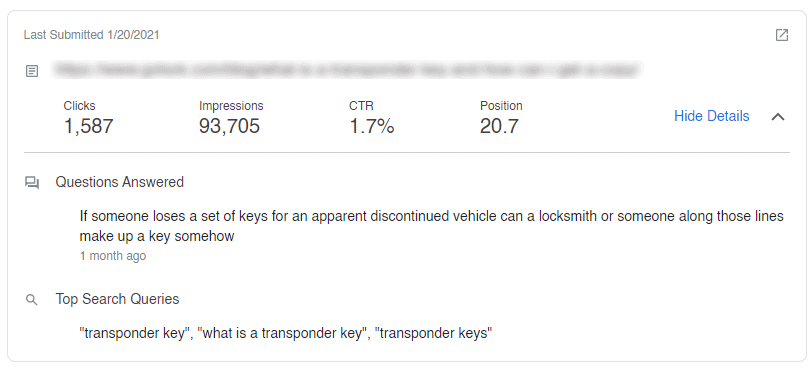Viewport: 812px width, 368px height.
Task: Click the document page icon beside URL
Action: (32, 71)
